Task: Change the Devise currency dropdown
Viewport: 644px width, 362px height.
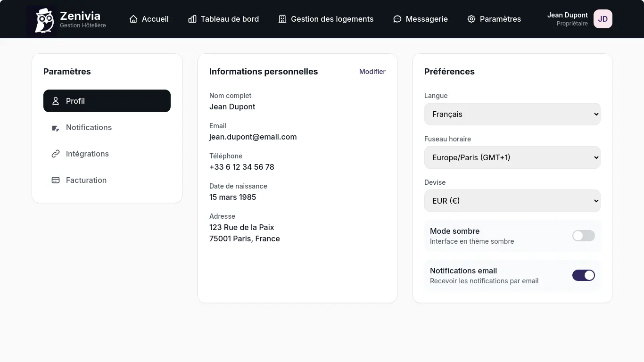Action: (x=512, y=201)
